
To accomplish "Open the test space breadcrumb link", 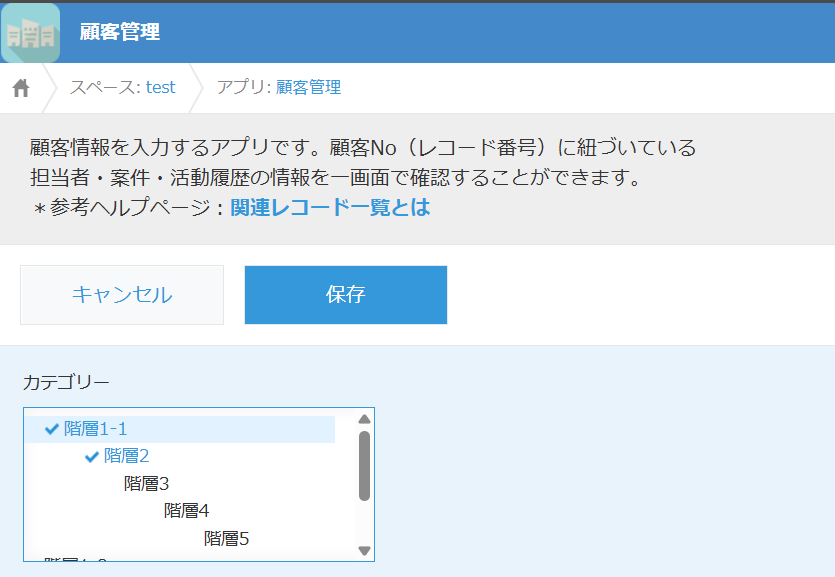I will click(160, 88).
